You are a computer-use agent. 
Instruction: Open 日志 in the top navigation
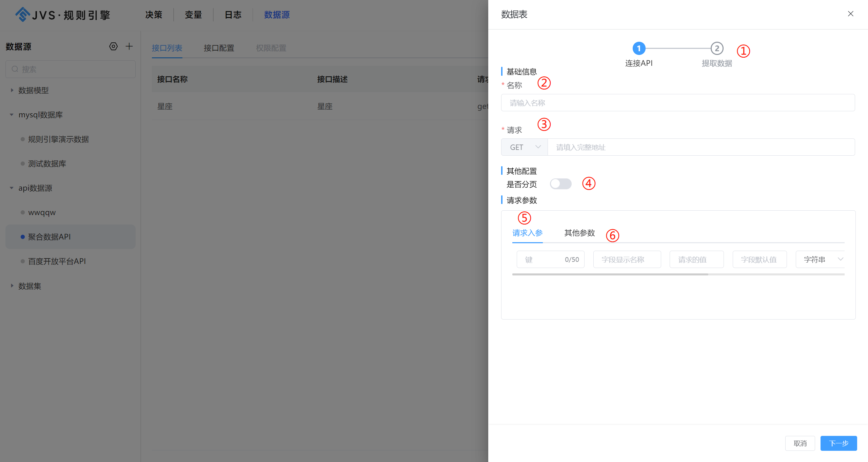[233, 15]
